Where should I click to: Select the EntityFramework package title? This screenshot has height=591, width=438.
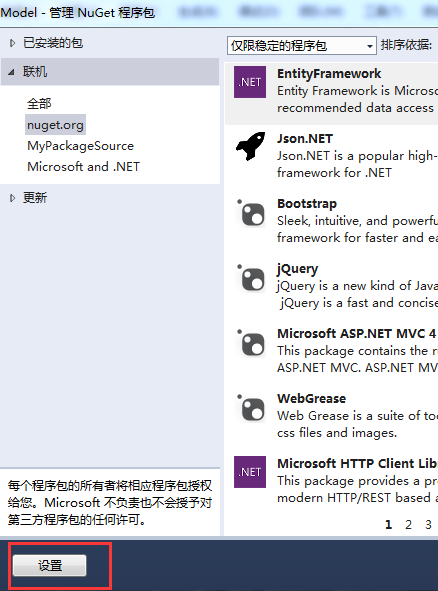(329, 73)
